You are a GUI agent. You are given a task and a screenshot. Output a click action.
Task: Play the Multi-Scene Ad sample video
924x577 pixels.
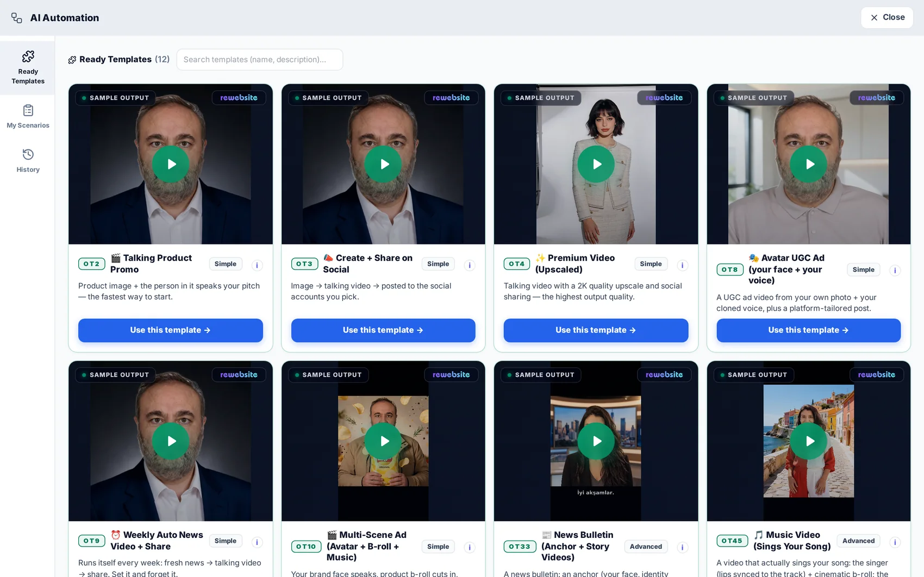(383, 441)
